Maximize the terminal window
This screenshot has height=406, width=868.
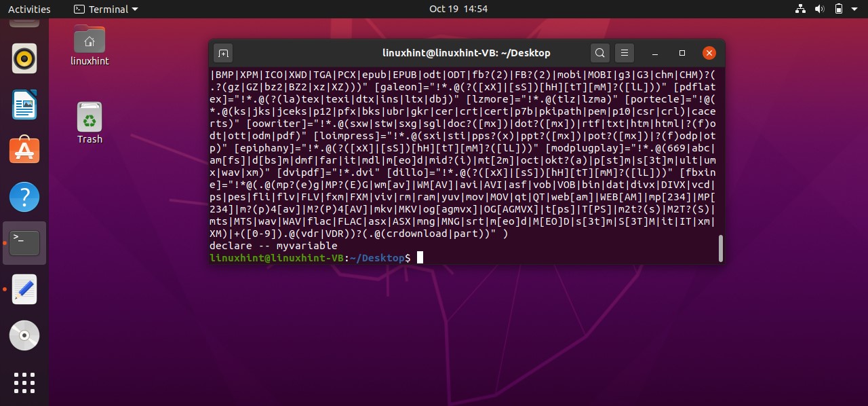tap(682, 53)
